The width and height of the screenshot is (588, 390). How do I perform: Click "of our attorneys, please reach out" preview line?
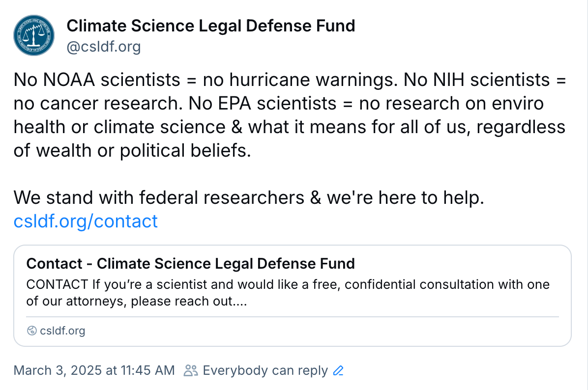136,301
